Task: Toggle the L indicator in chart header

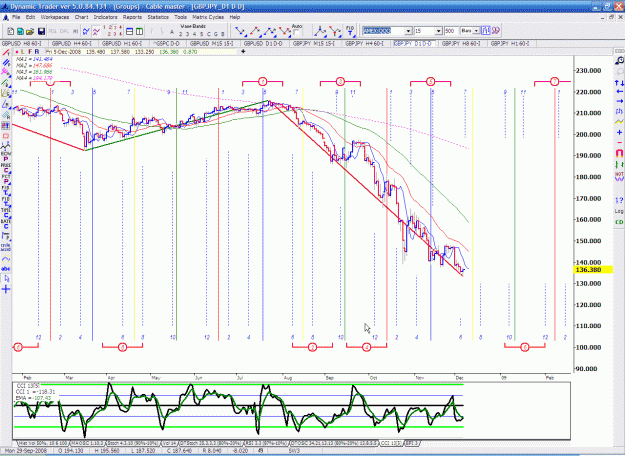Action: pos(23,52)
